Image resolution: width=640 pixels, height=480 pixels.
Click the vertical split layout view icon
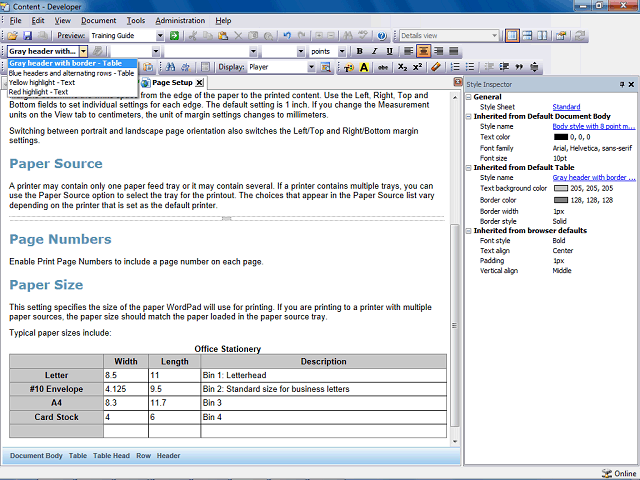542,36
